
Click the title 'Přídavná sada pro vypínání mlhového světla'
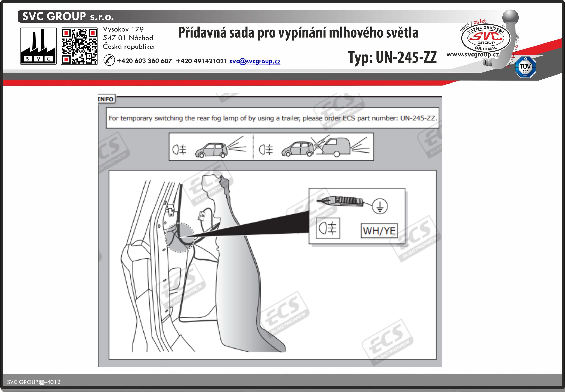coord(298,33)
